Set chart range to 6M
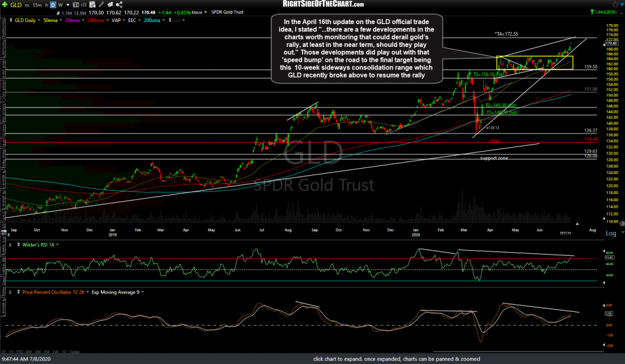 [29, 352]
